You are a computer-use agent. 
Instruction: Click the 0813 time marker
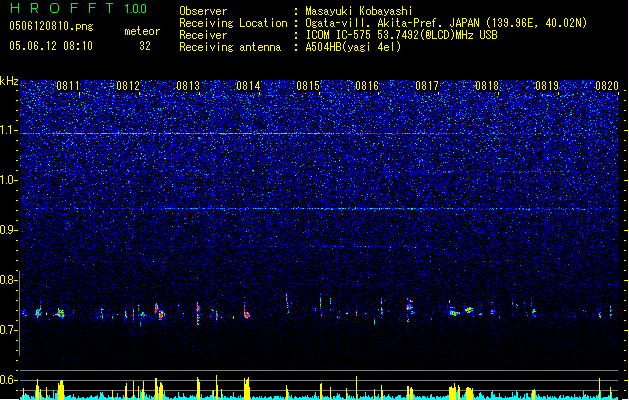[x=188, y=86]
